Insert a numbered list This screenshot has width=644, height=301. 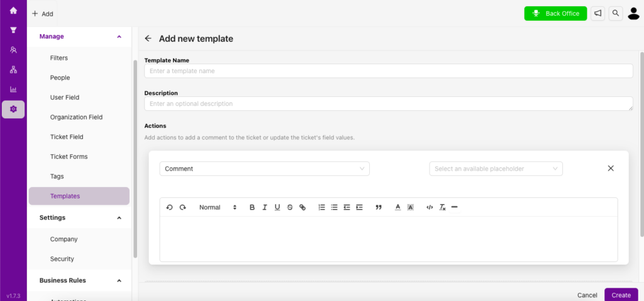click(x=321, y=207)
